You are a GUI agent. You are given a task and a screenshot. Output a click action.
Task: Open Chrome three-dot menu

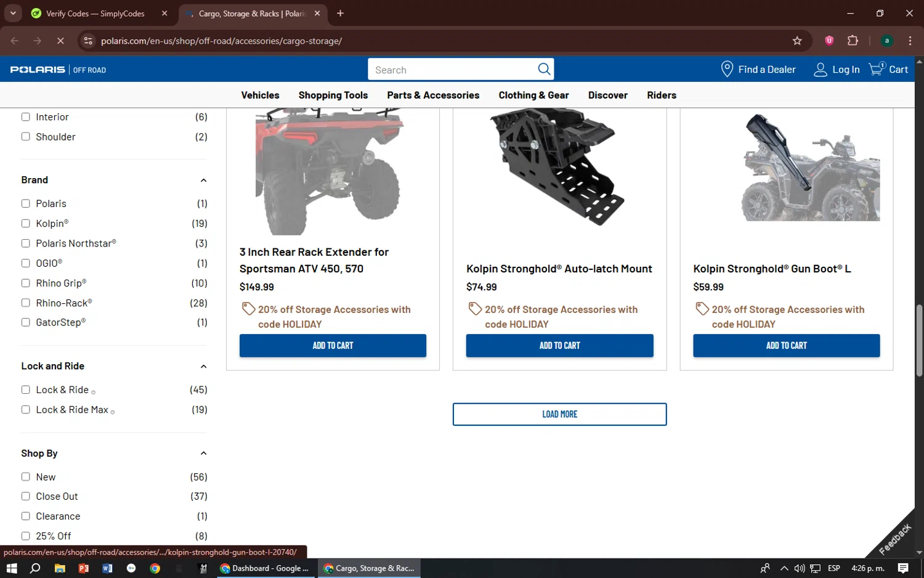[x=910, y=41]
